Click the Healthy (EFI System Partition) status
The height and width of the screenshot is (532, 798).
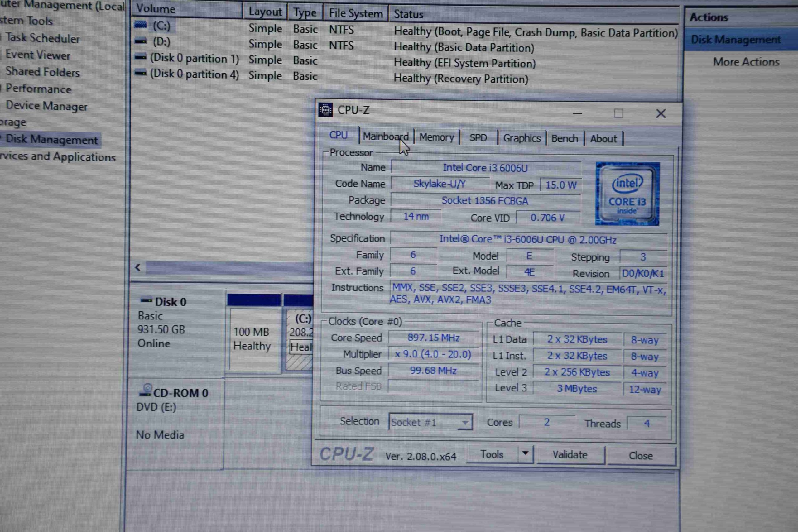click(x=464, y=63)
